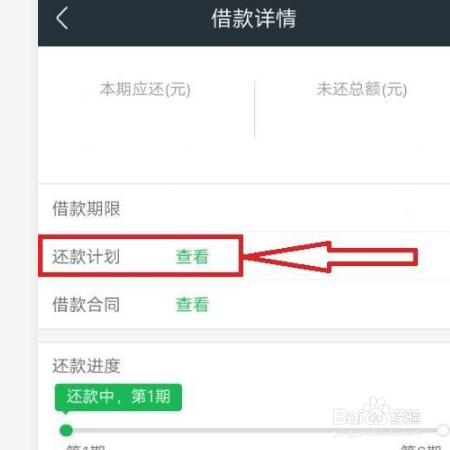
Task: Tap the green 还款中，第1期 badge
Action: [x=118, y=397]
